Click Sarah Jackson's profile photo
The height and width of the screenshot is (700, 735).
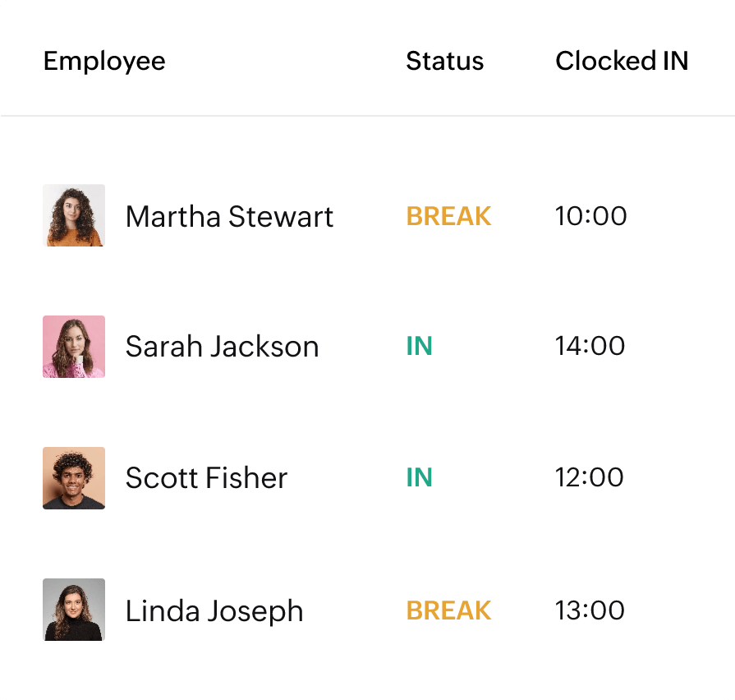click(73, 346)
